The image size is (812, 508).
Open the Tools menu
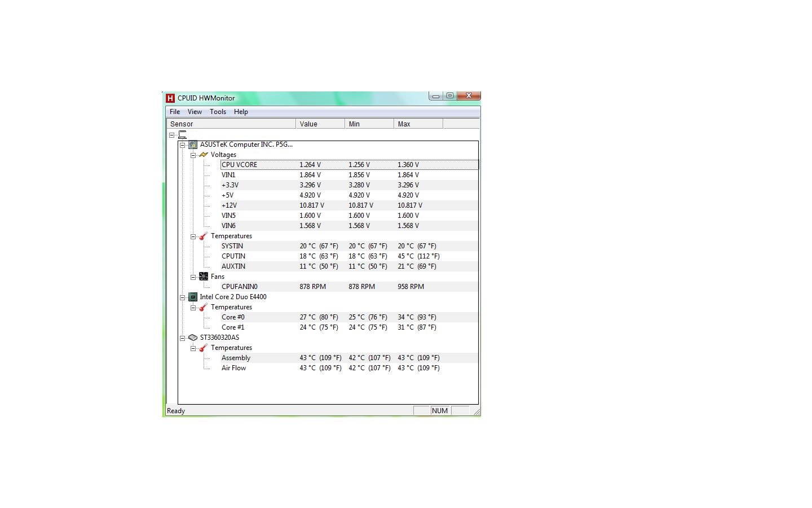218,112
